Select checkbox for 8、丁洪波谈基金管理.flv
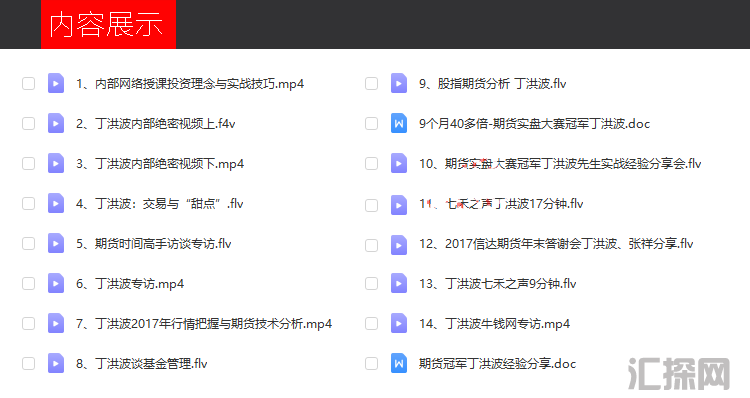Viewport: 750px width, 398px height. (x=29, y=363)
